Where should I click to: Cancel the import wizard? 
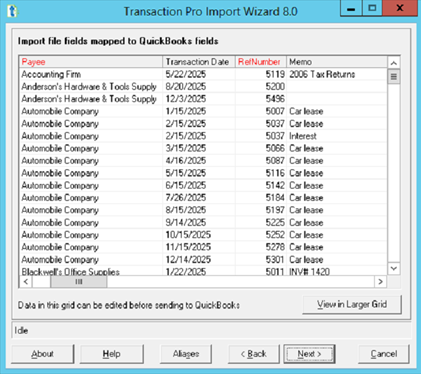coord(384,354)
